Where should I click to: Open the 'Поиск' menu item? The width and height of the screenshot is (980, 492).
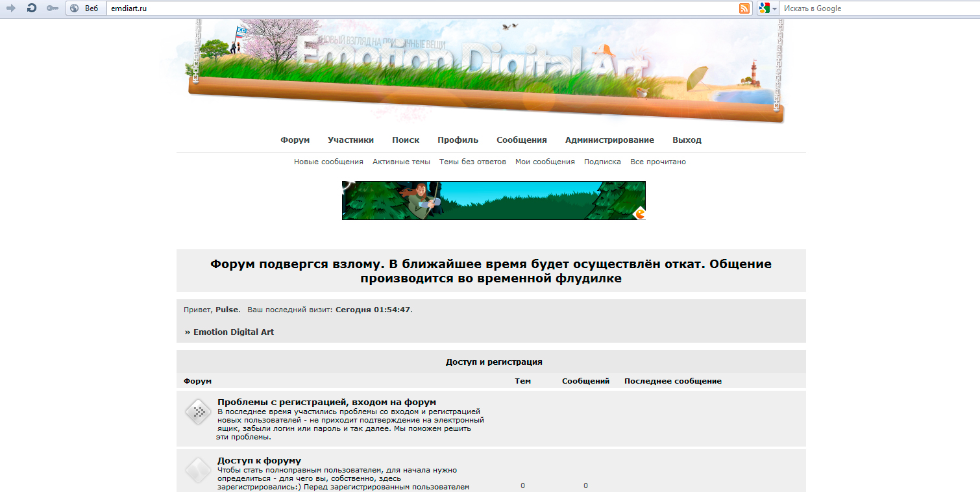tap(406, 140)
